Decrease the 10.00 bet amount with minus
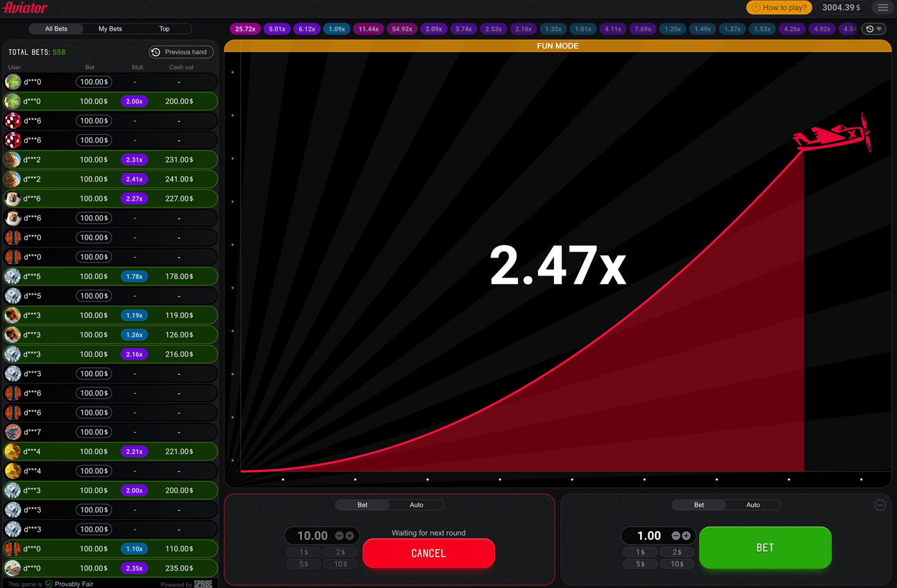897x588 pixels. coord(339,536)
